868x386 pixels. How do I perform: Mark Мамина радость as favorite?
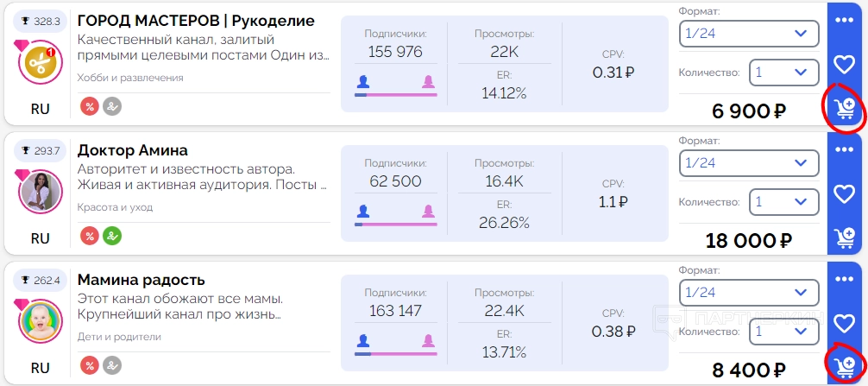point(844,323)
